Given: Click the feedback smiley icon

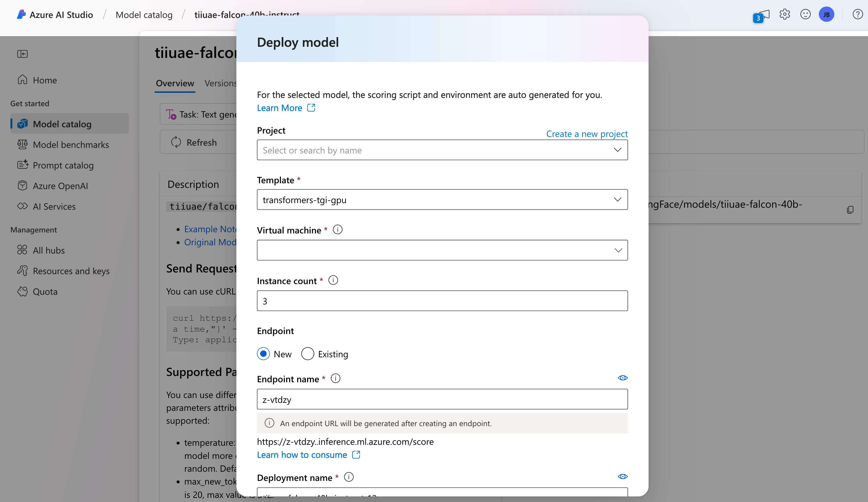Looking at the screenshot, I should coord(805,14).
